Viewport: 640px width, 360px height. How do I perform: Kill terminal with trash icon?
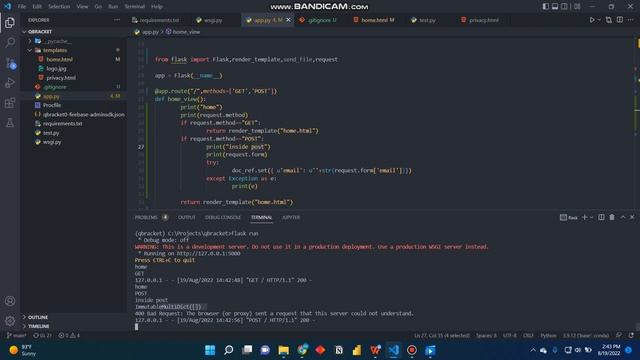(x=612, y=217)
